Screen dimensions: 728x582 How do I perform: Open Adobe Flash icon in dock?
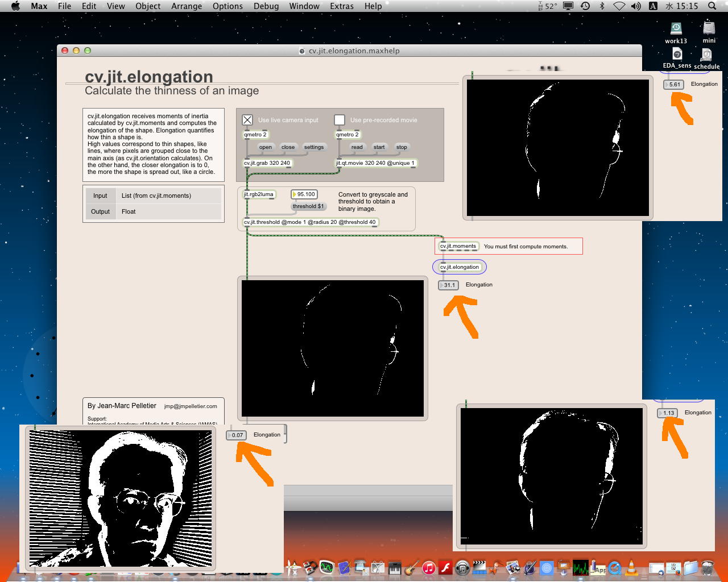coord(445,567)
